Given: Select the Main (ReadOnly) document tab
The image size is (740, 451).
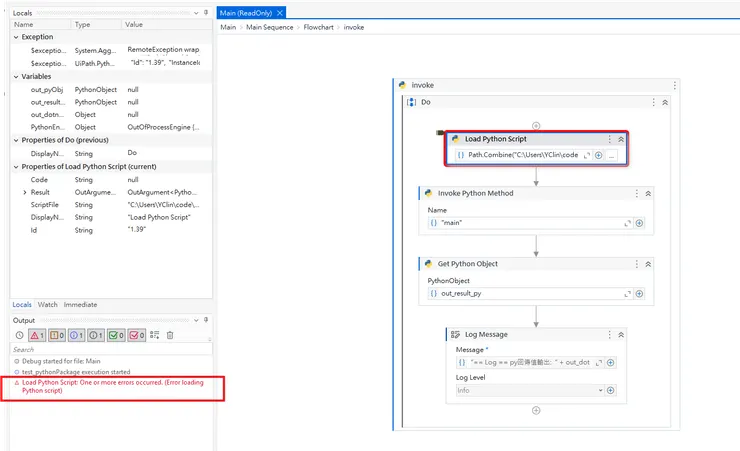Looking at the screenshot, I should pyautogui.click(x=246, y=13).
